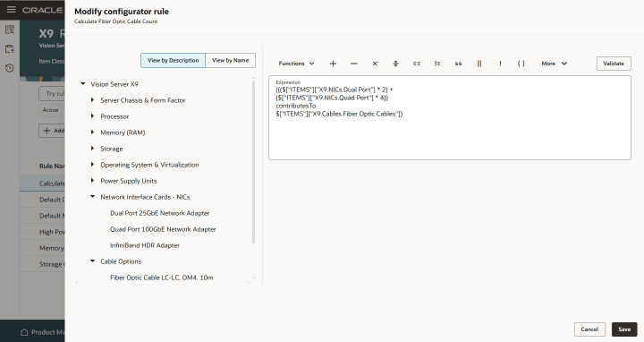Screen dimensions: 644x342
Task: Switch to View by Name
Action: (x=231, y=60)
